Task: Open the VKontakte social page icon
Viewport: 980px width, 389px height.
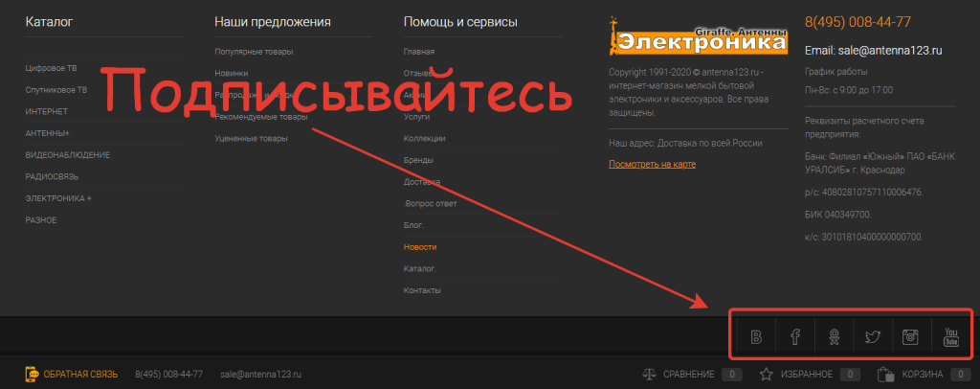Action: tap(757, 336)
